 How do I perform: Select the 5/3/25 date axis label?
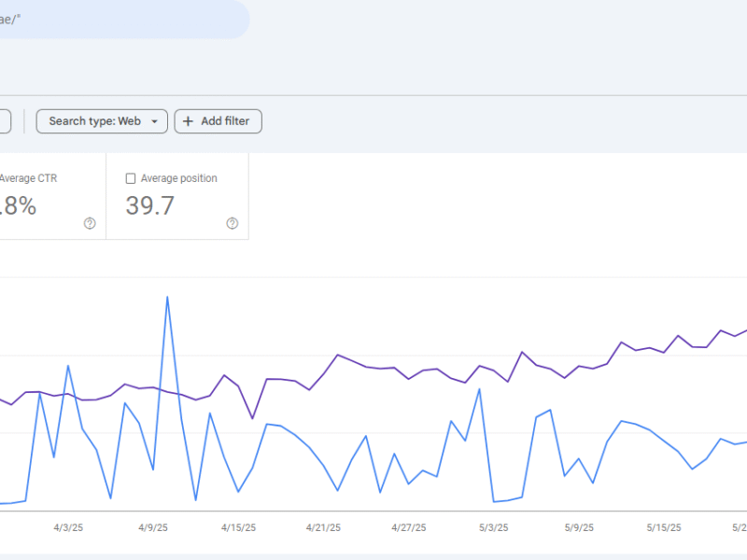coord(493,527)
